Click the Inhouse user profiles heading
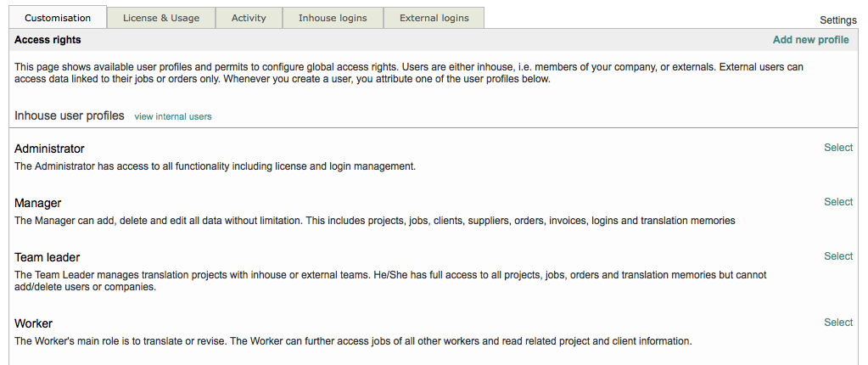The image size is (868, 365). pyautogui.click(x=70, y=115)
